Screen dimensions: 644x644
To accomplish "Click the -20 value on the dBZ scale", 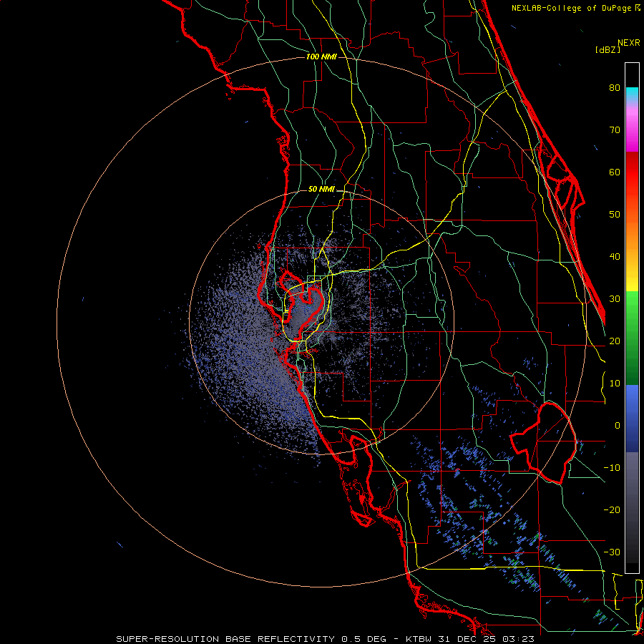I will [x=612, y=510].
